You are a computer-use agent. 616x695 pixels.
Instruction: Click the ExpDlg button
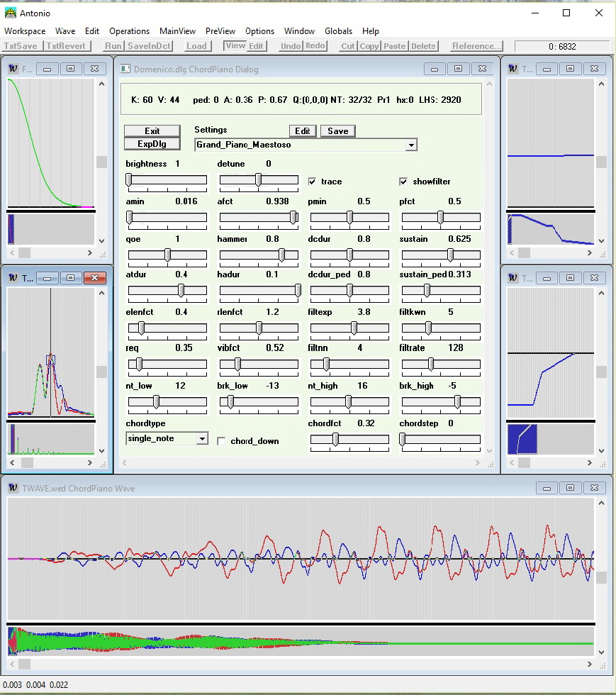tap(152, 143)
